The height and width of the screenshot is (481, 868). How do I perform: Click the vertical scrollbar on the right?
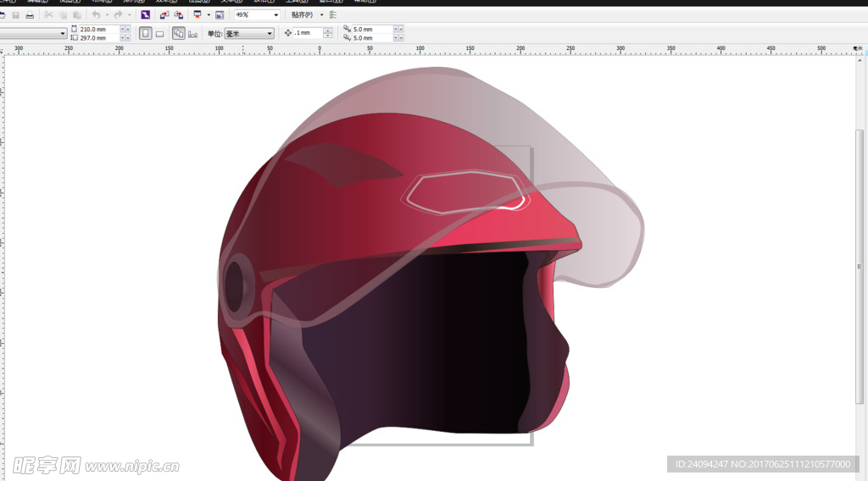(860, 267)
